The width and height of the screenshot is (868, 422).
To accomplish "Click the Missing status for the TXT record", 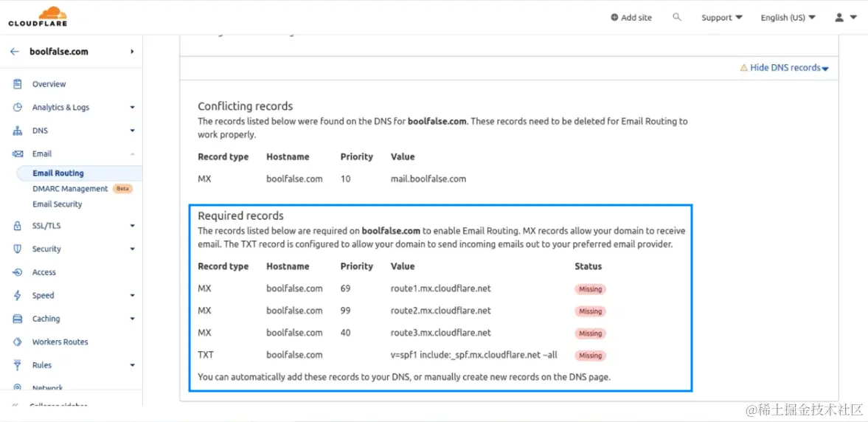I will (590, 356).
